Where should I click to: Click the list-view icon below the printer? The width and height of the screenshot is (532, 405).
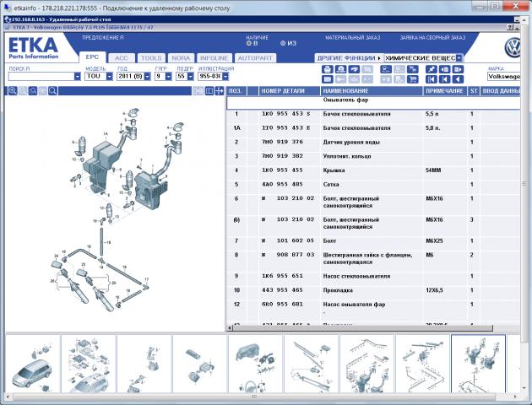[327, 79]
